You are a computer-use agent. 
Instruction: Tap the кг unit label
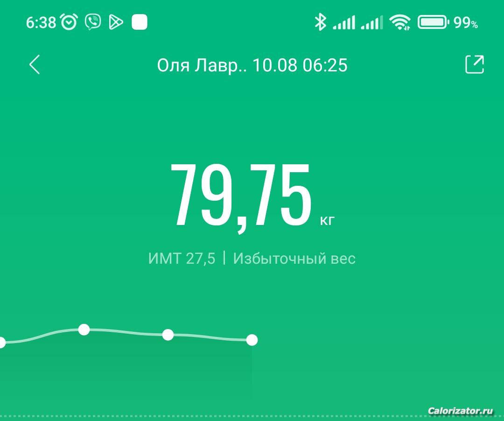coord(327,221)
